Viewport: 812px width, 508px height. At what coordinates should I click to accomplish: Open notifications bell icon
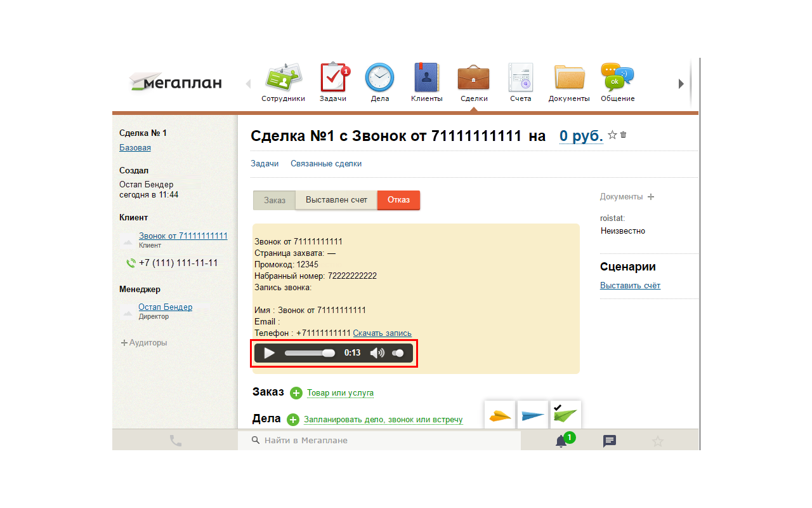point(561,441)
